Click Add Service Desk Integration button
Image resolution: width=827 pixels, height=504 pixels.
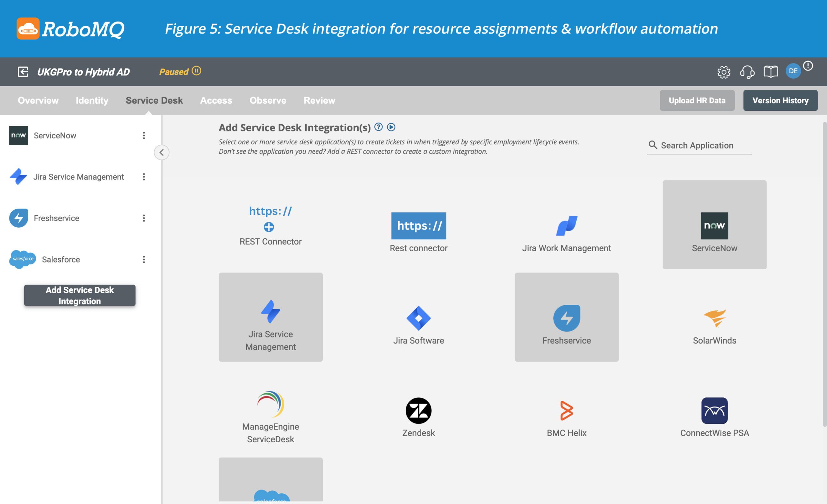[79, 295]
